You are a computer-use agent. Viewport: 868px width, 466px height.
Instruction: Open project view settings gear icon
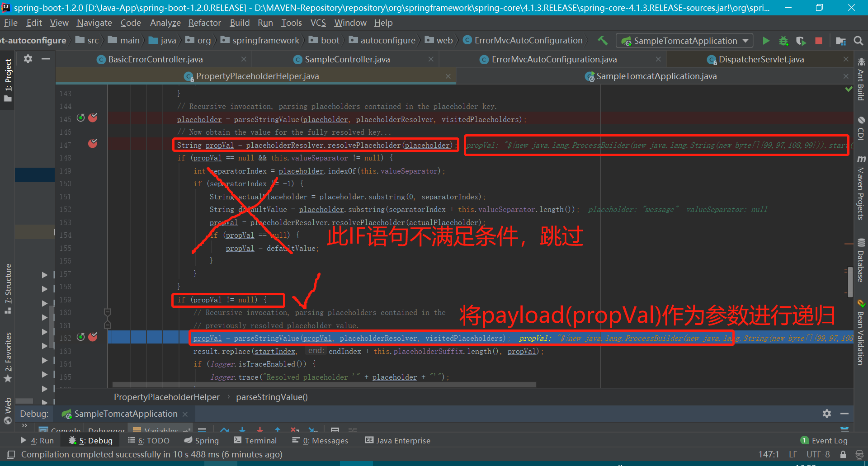tap(28, 59)
